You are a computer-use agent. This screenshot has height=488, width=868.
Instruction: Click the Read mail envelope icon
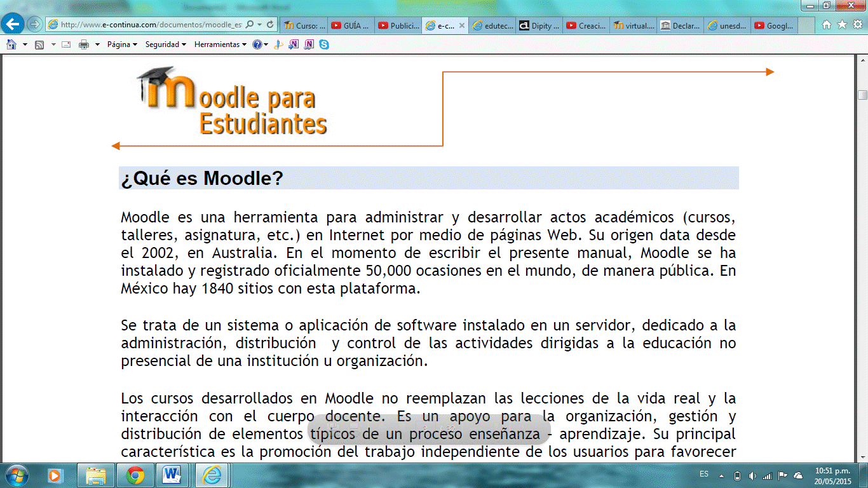click(x=65, y=44)
